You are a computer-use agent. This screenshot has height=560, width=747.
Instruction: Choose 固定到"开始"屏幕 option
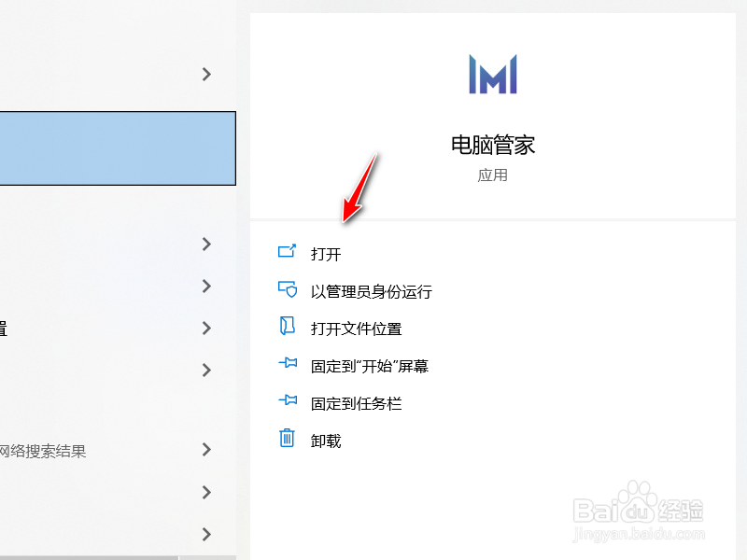point(369,366)
